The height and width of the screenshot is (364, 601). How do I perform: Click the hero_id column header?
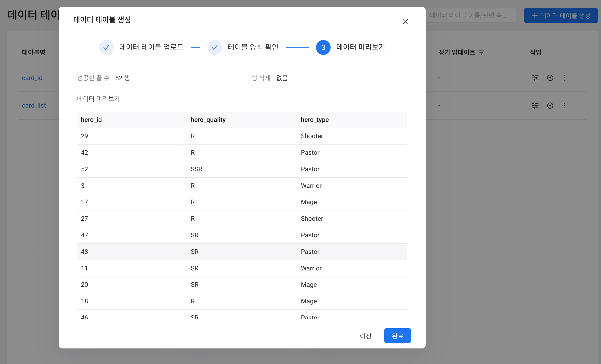tap(132, 120)
